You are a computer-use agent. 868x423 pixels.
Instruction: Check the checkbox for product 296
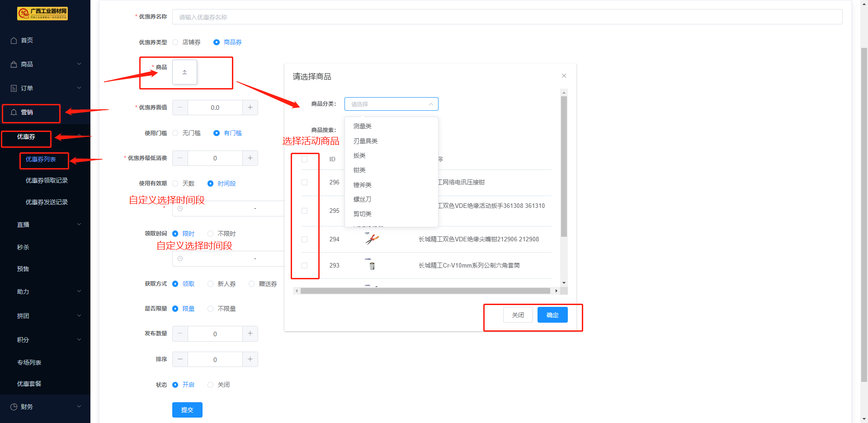click(x=304, y=183)
